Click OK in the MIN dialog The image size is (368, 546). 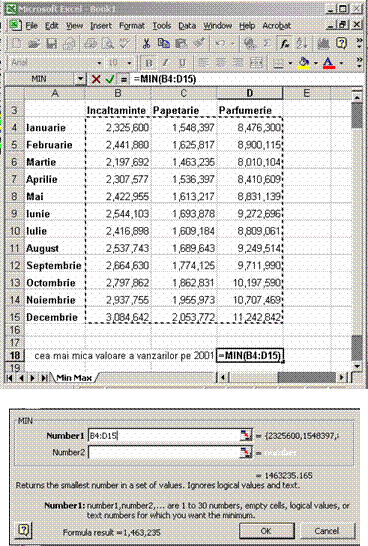click(266, 531)
